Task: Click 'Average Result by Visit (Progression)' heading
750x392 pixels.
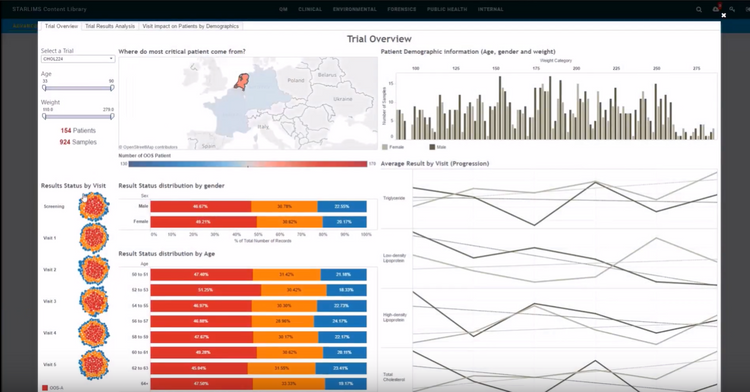Action: [435, 163]
